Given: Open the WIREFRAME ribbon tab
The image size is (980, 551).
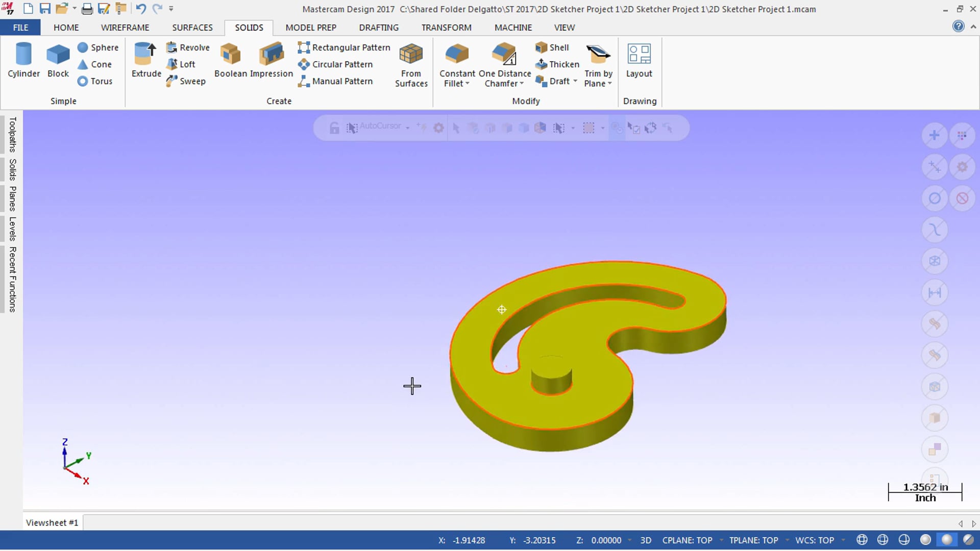Looking at the screenshot, I should pos(125,28).
